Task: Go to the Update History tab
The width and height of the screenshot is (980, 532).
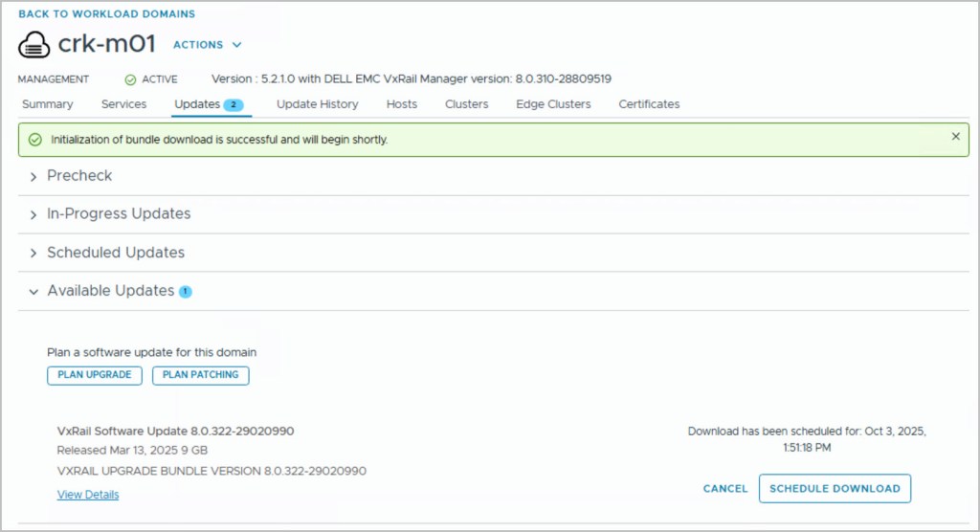Action: 317,104
